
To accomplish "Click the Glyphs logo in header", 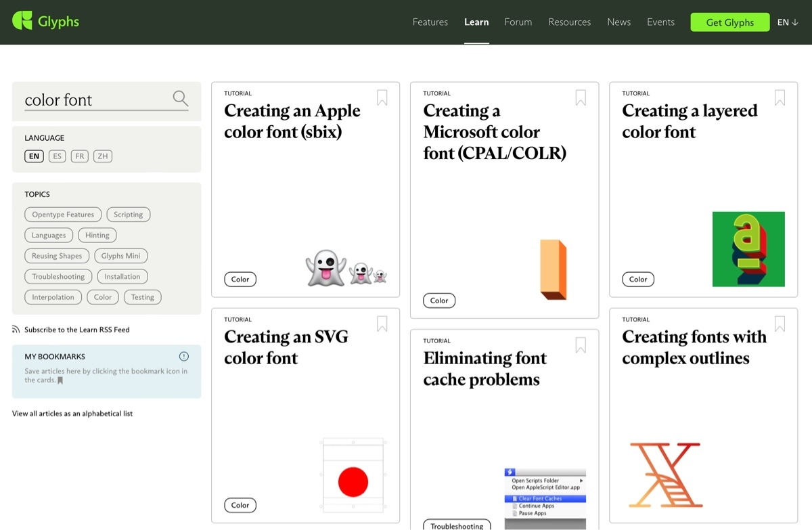I will (x=46, y=21).
